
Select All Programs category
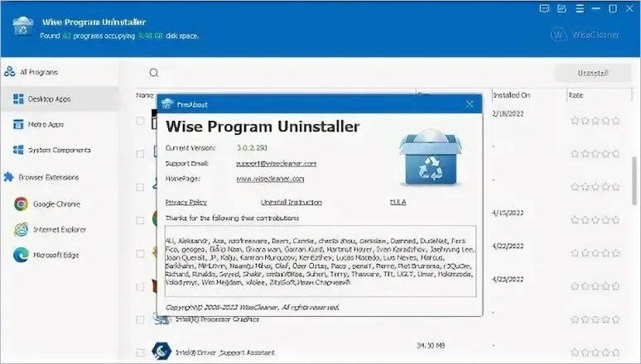pyautogui.click(x=39, y=72)
